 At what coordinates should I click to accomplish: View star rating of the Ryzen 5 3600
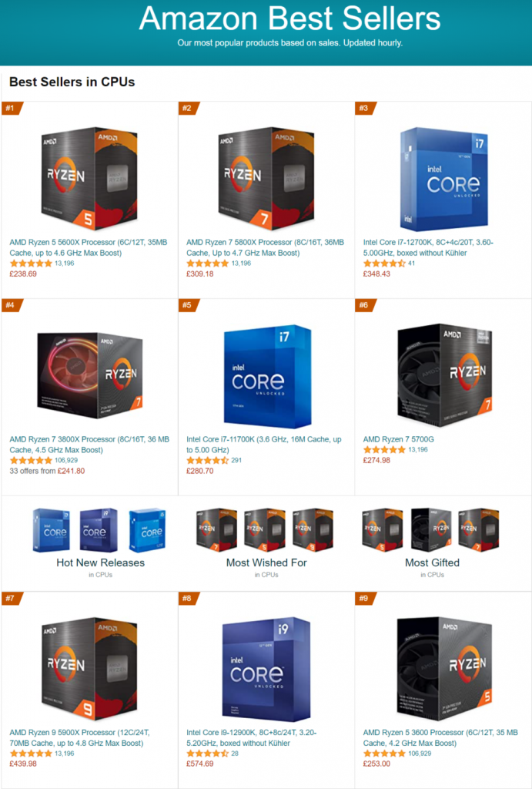(x=384, y=754)
